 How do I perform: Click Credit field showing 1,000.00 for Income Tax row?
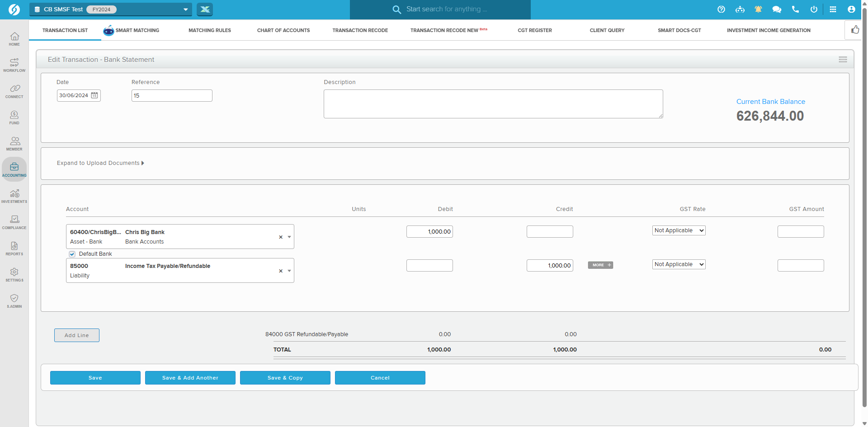[550, 265]
